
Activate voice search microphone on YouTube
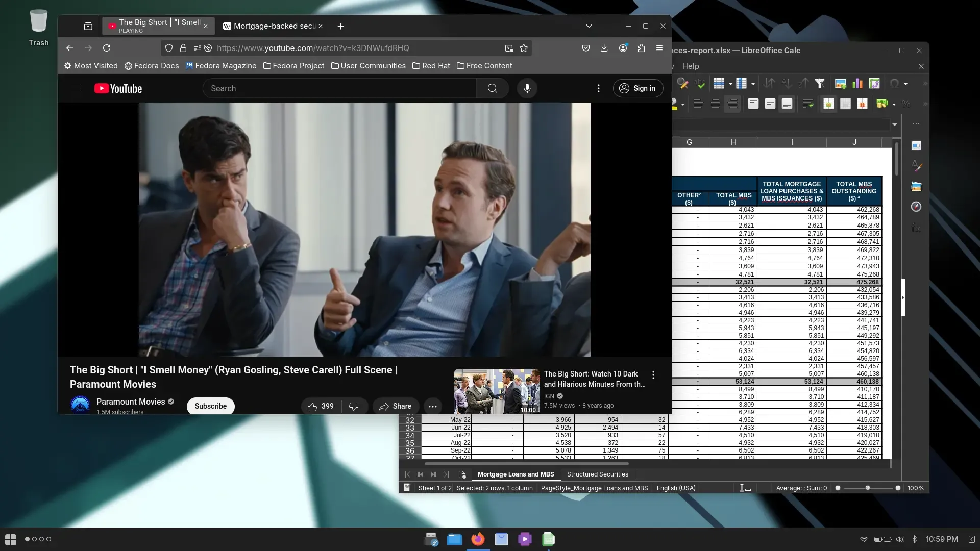527,88
